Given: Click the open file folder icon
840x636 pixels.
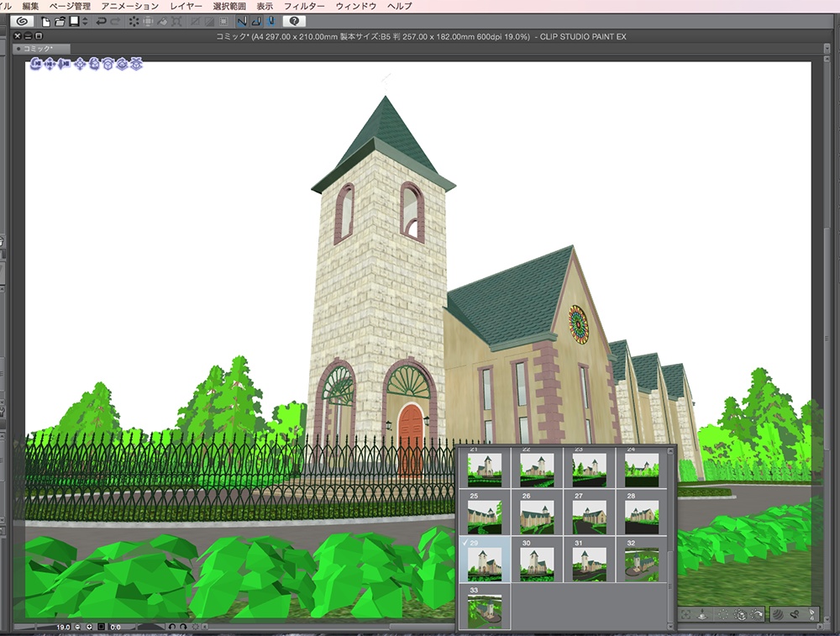Looking at the screenshot, I should [x=60, y=21].
